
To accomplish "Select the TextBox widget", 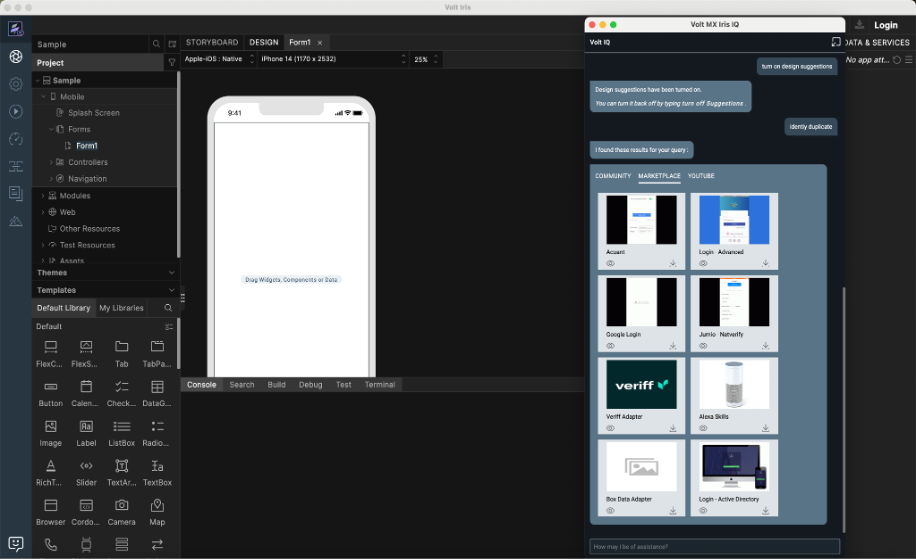I will click(157, 473).
